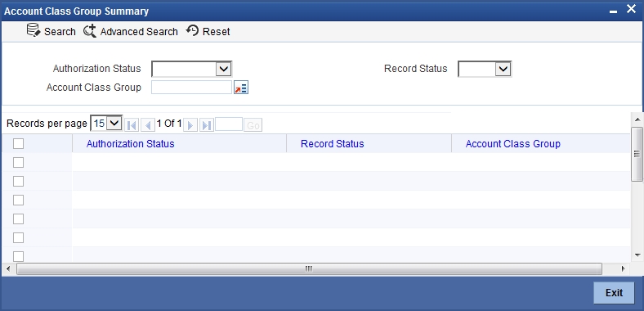
Task: Run the Search action
Action: (x=51, y=31)
